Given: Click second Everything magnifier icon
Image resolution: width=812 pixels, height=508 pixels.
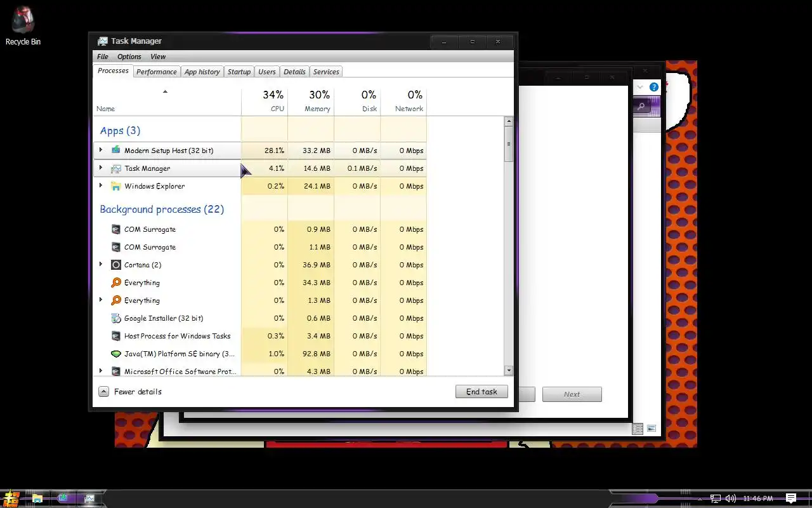Looking at the screenshot, I should tap(115, 300).
